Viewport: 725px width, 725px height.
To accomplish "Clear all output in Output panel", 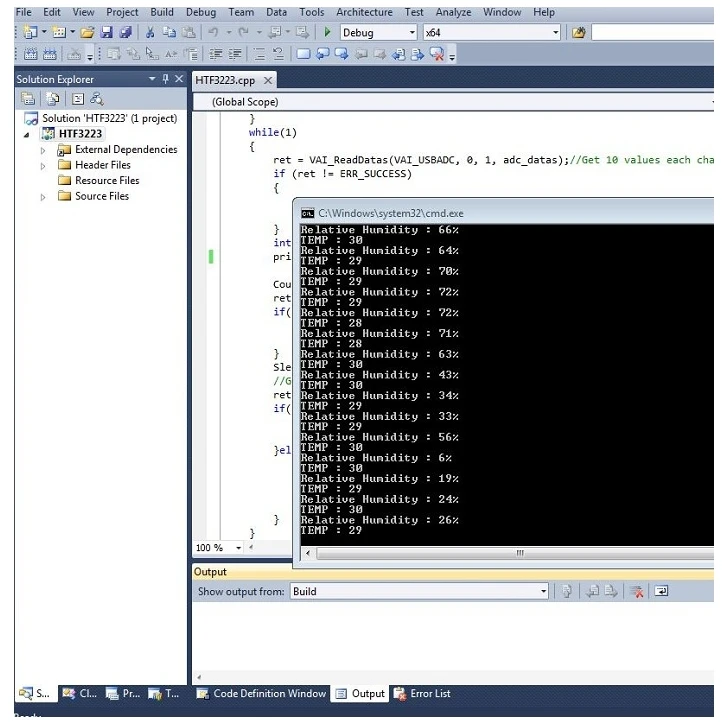I will click(637, 592).
